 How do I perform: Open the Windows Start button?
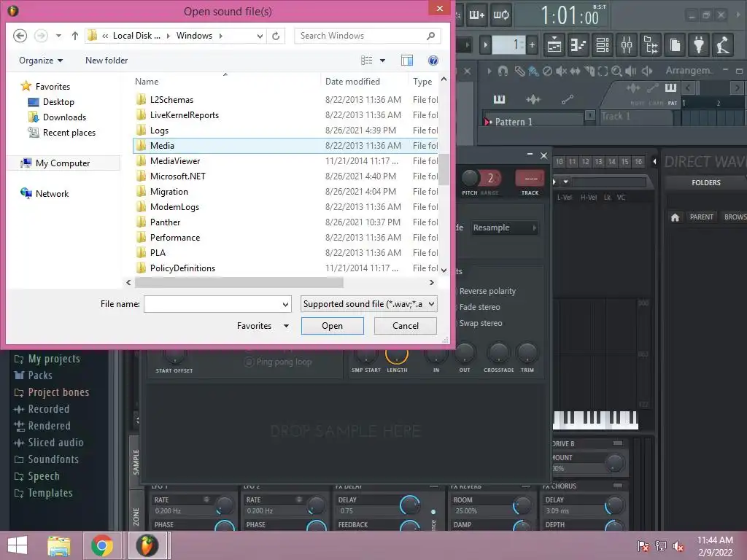click(x=18, y=545)
